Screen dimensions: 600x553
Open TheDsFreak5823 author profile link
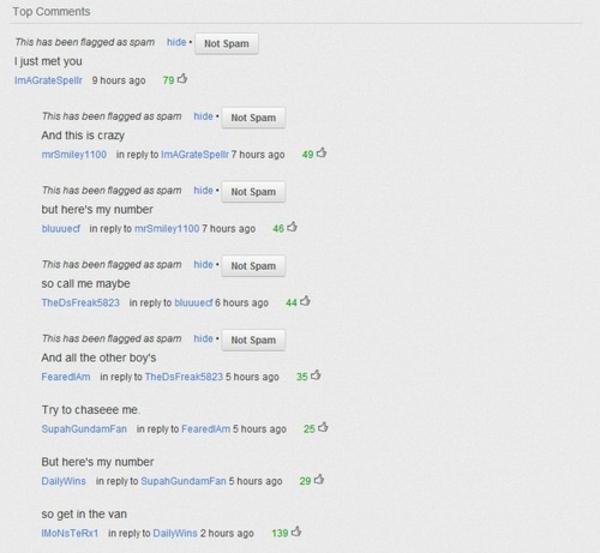pyautogui.click(x=81, y=303)
